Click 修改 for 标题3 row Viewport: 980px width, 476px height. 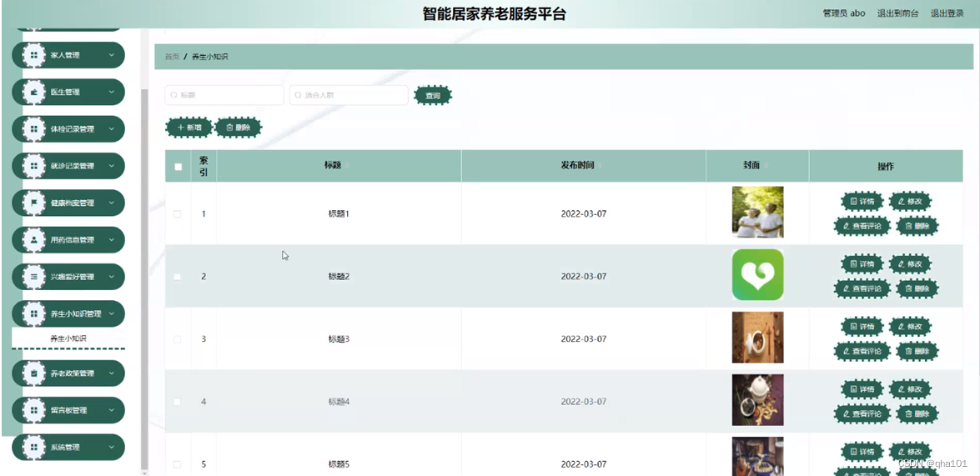coord(910,327)
